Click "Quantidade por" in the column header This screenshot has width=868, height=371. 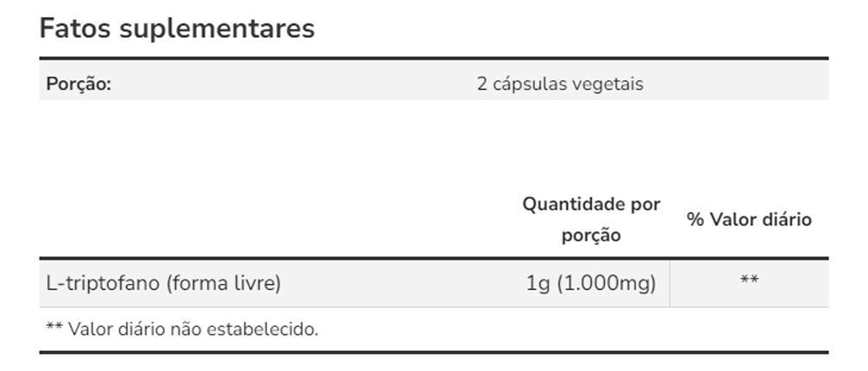[x=591, y=204]
